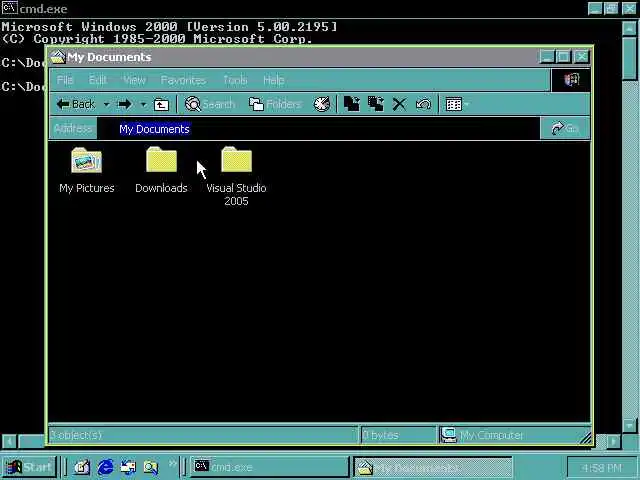Screen dimensions: 640x480
Task: Click My Documents title bar folder icon
Action: [x=58, y=57]
